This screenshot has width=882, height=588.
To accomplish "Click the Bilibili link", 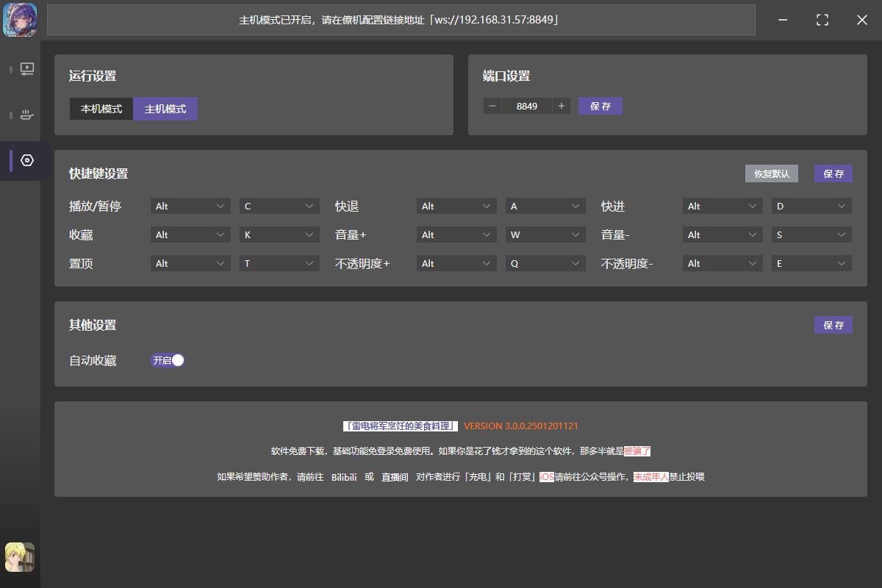I will click(x=344, y=477).
